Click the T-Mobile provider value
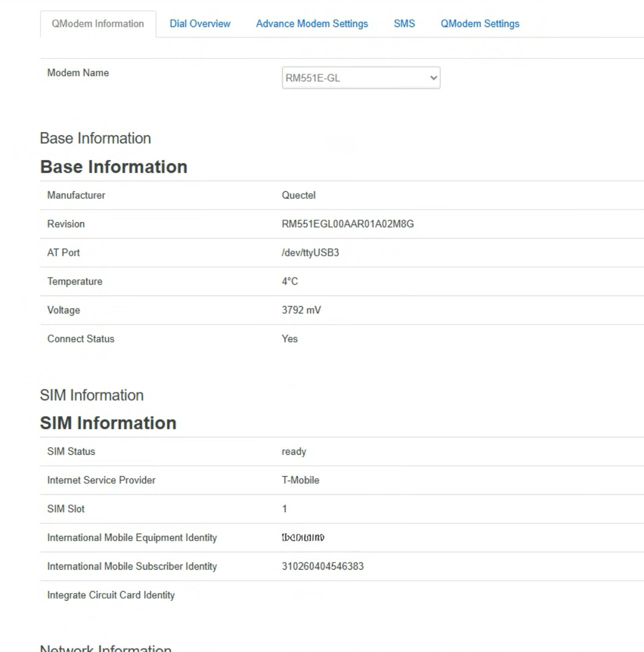Viewport: 644px width, 652px height. [300, 480]
